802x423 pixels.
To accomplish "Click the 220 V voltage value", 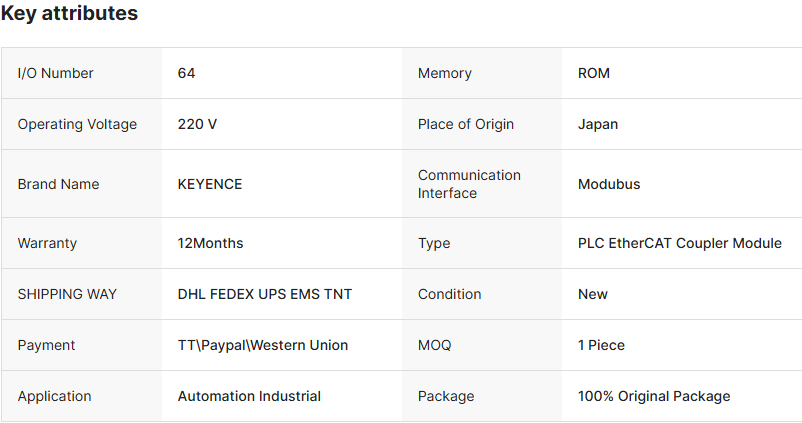I will [197, 124].
